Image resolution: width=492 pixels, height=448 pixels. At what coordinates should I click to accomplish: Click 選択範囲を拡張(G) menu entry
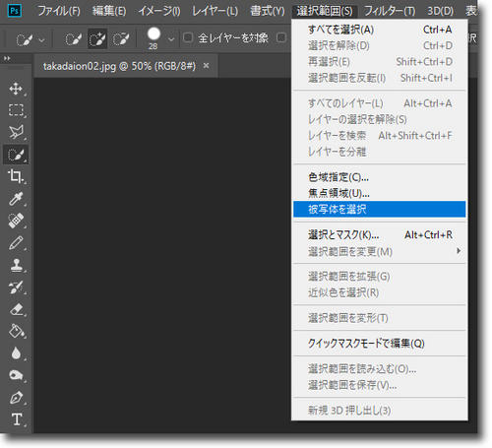380,277
